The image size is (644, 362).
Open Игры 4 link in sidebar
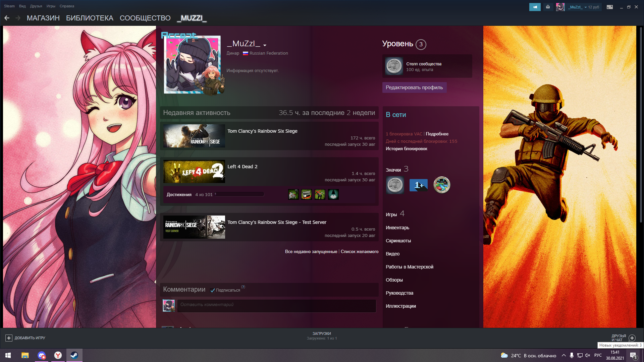coord(395,214)
